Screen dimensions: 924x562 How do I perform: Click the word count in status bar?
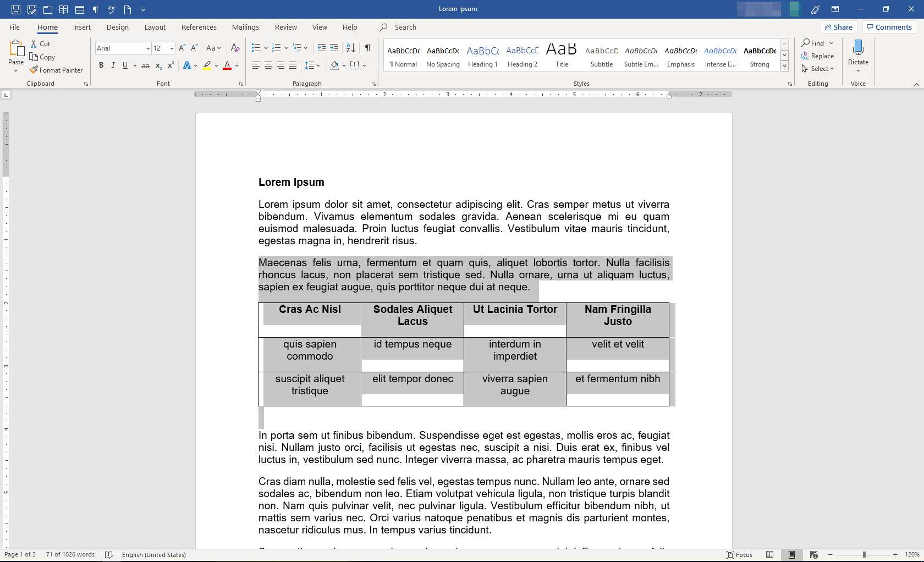pyautogui.click(x=70, y=555)
